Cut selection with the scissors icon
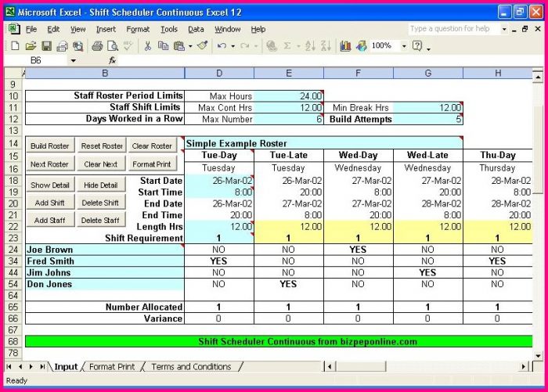 coord(147,45)
